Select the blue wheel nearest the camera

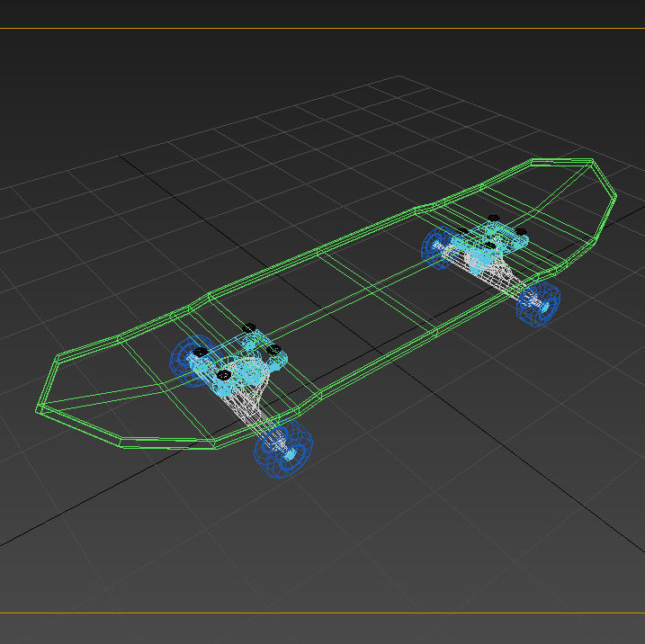click(x=283, y=449)
